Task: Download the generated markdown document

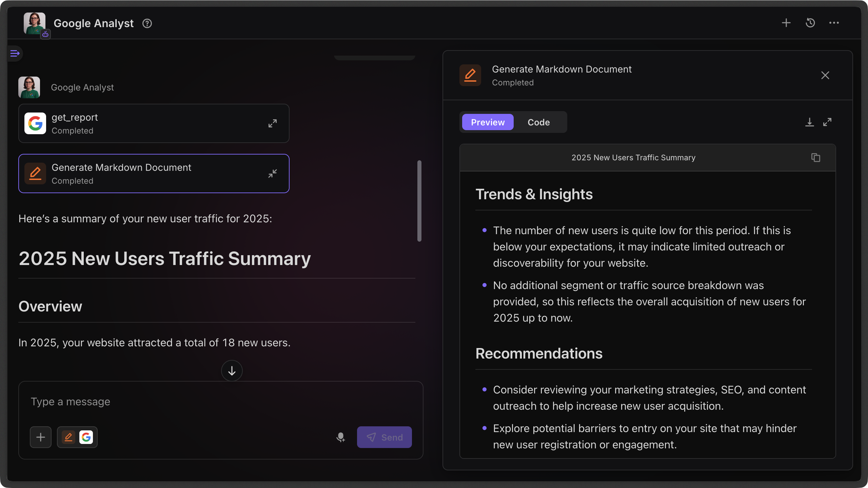Action: (809, 122)
